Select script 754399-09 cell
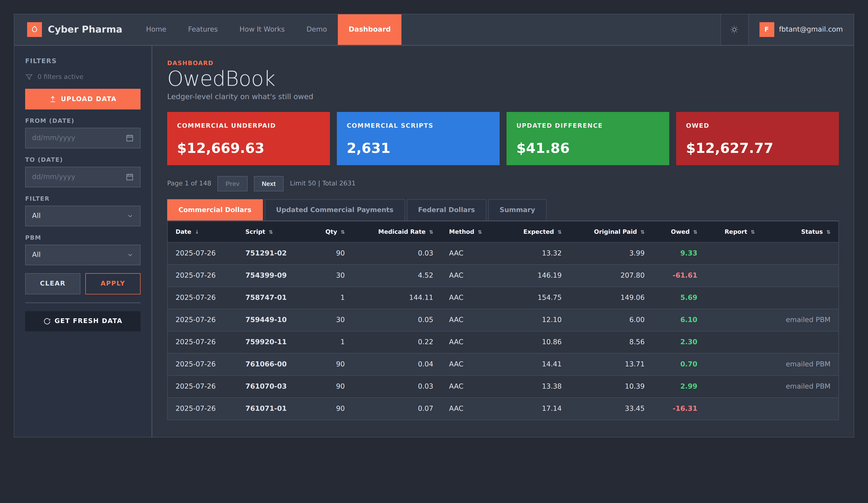 pos(266,276)
